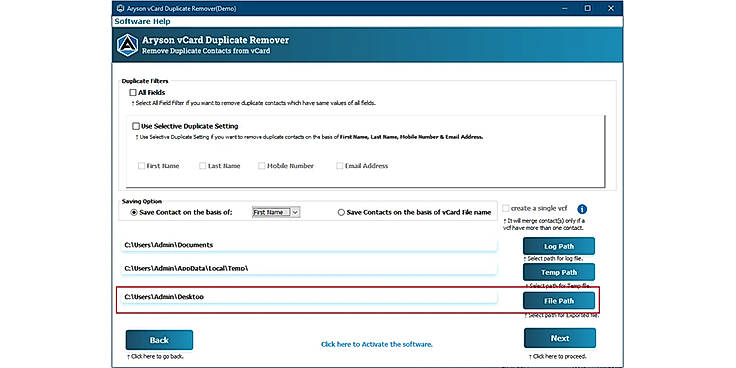The height and width of the screenshot is (368, 736).
Task: Click the Click here to proceed hint text
Action: click(x=558, y=357)
